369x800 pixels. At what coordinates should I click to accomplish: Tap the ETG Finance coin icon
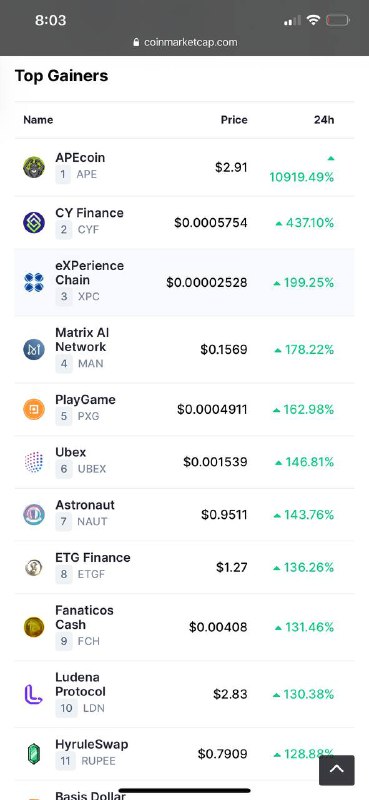coord(34,567)
